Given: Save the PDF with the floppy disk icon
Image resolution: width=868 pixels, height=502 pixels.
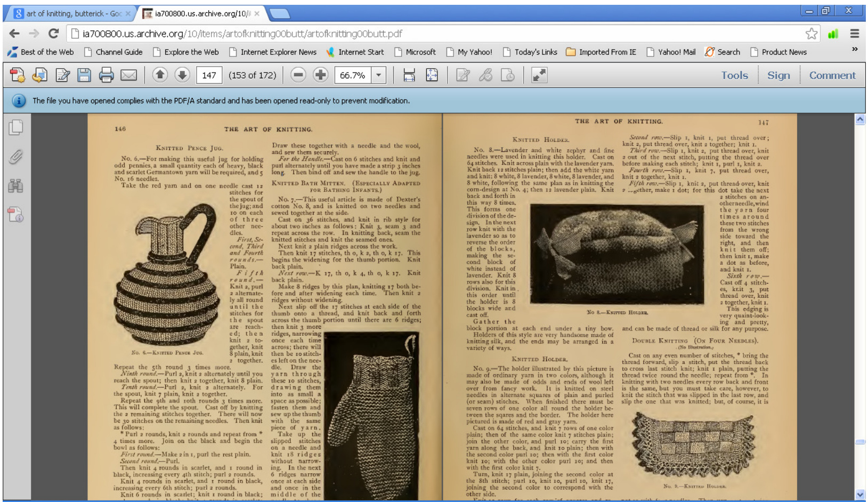Looking at the screenshot, I should coord(84,75).
